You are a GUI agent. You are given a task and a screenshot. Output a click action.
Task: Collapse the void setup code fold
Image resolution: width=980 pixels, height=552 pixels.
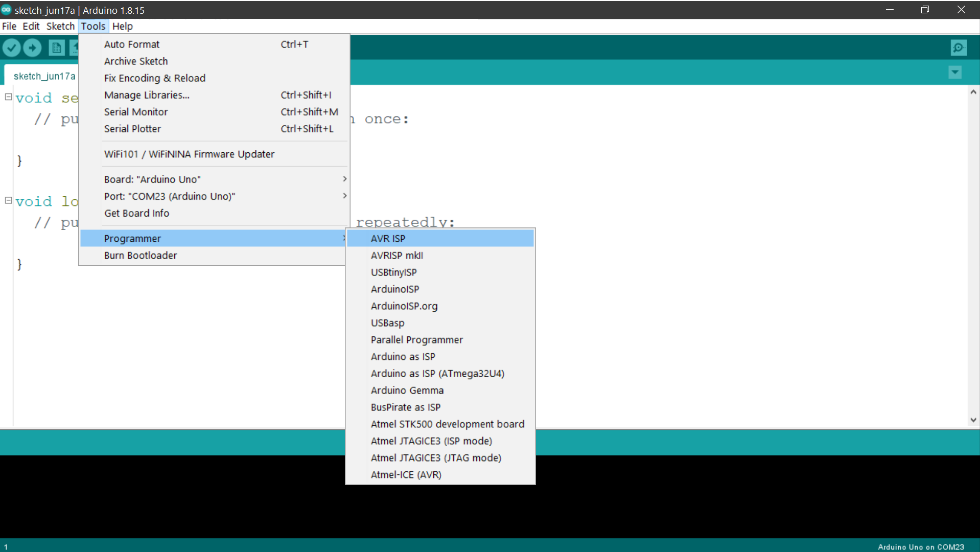point(8,97)
